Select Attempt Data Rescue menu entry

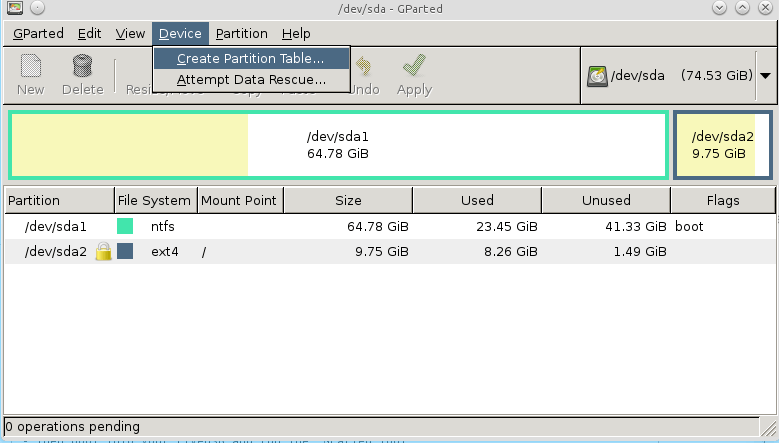pyautogui.click(x=251, y=80)
